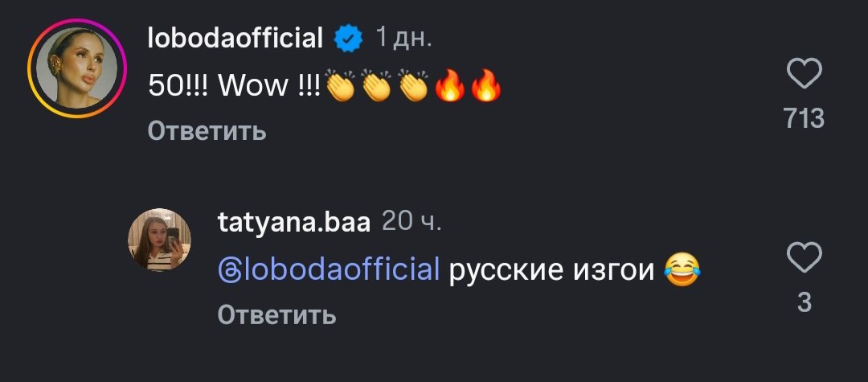Click the "20 ч." timestamp

click(x=411, y=222)
